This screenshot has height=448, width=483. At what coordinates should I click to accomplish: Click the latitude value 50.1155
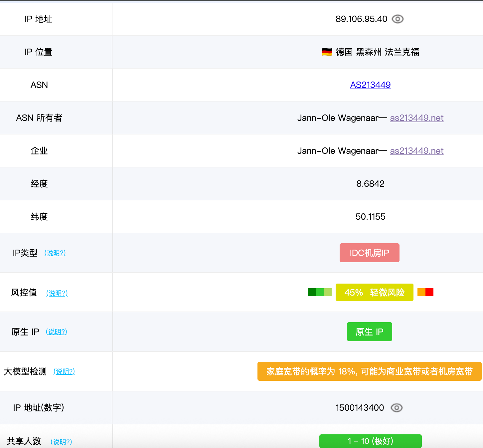370,217
